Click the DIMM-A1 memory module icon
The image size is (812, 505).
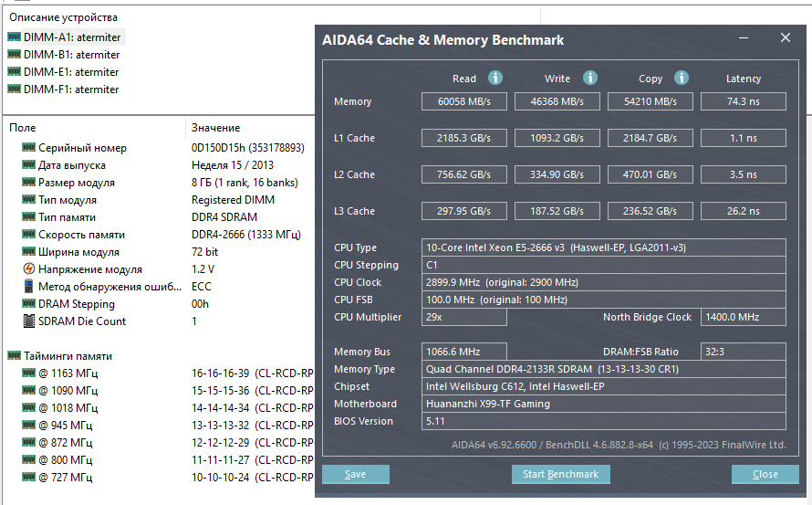(15, 37)
